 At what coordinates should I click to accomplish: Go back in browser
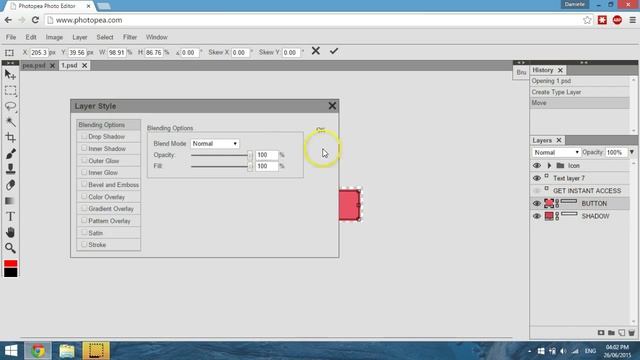(8, 20)
